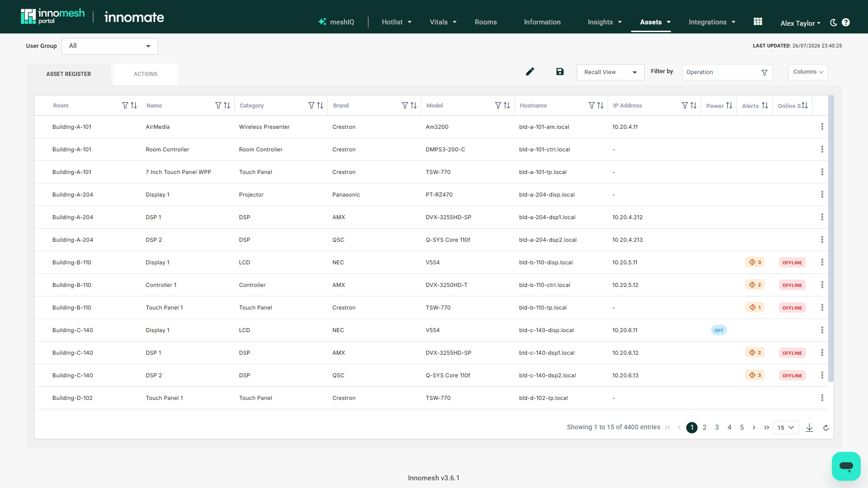
Task: Filter the Category column
Action: (311, 105)
